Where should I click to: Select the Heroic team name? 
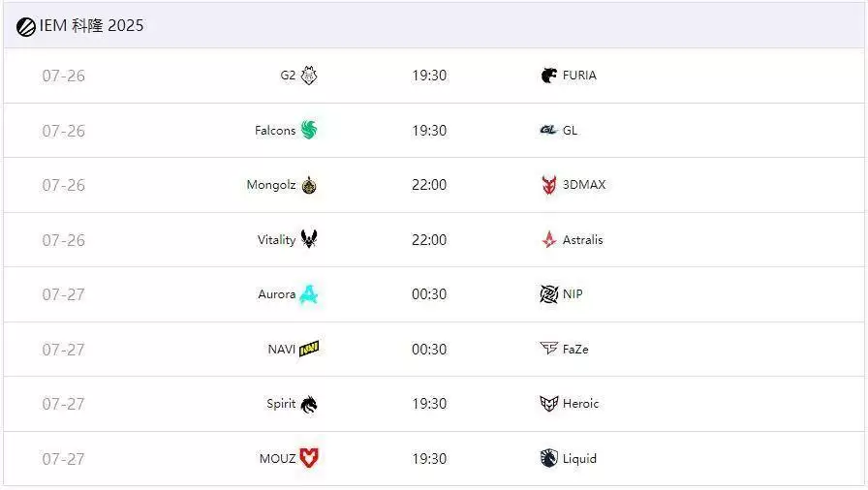581,404
